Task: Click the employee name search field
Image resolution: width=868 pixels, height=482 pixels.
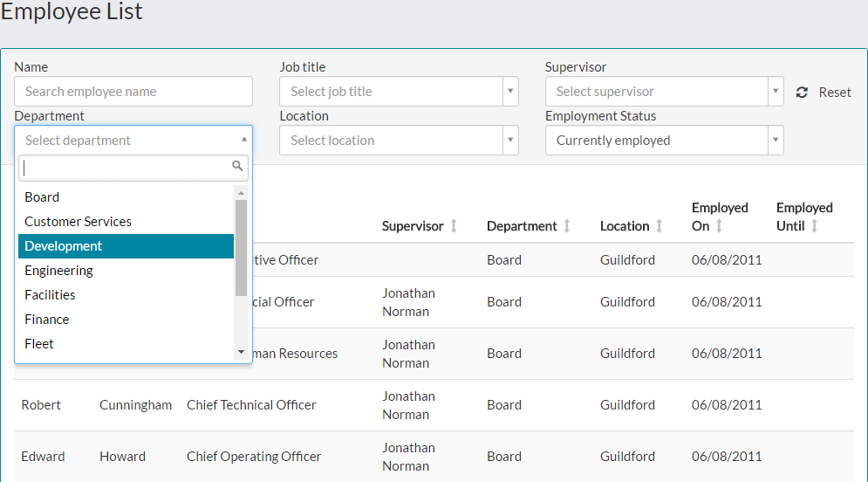Action: pyautogui.click(x=133, y=92)
